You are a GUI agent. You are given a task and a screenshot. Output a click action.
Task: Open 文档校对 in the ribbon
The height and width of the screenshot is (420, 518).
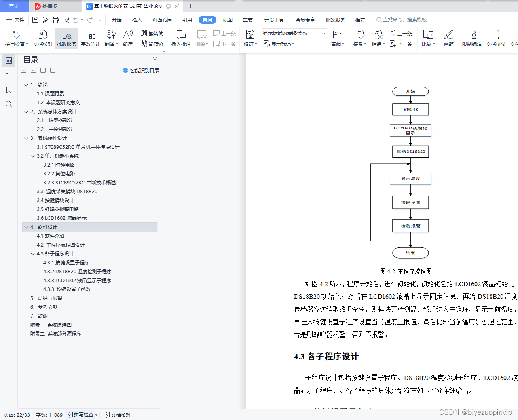click(43, 38)
